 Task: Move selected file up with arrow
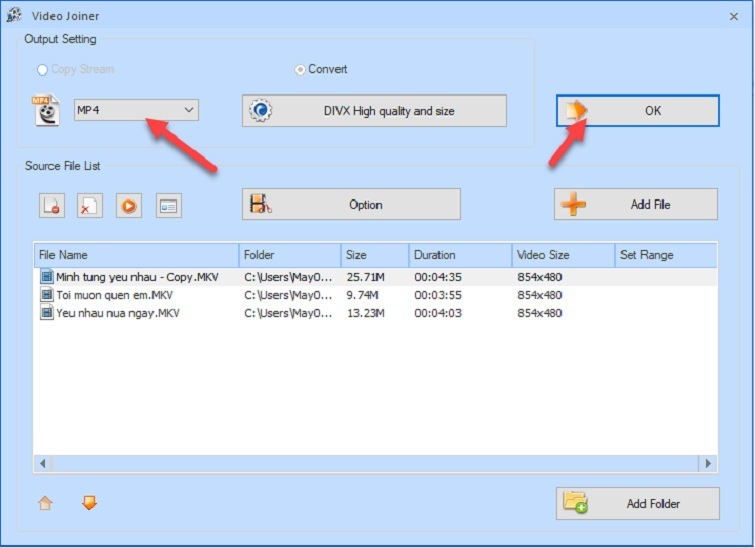click(45, 504)
